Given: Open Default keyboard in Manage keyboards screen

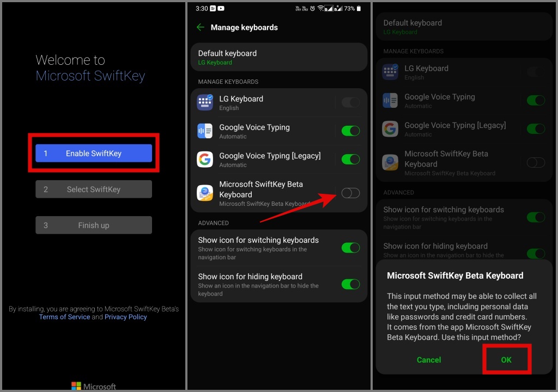Looking at the screenshot, I should point(278,57).
